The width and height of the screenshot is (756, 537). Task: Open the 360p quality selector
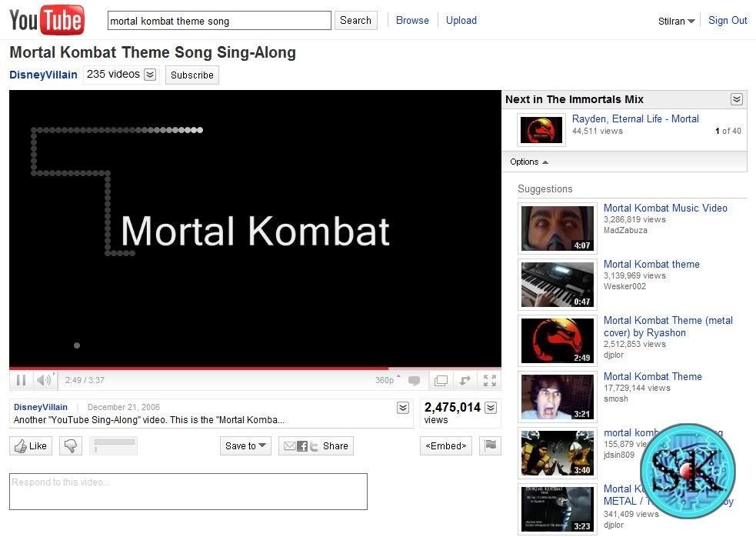[385, 380]
